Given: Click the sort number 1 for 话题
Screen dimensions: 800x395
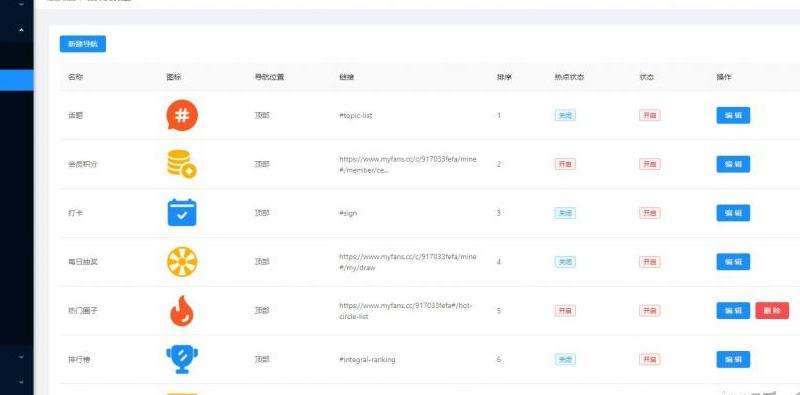Looking at the screenshot, I should (499, 115).
